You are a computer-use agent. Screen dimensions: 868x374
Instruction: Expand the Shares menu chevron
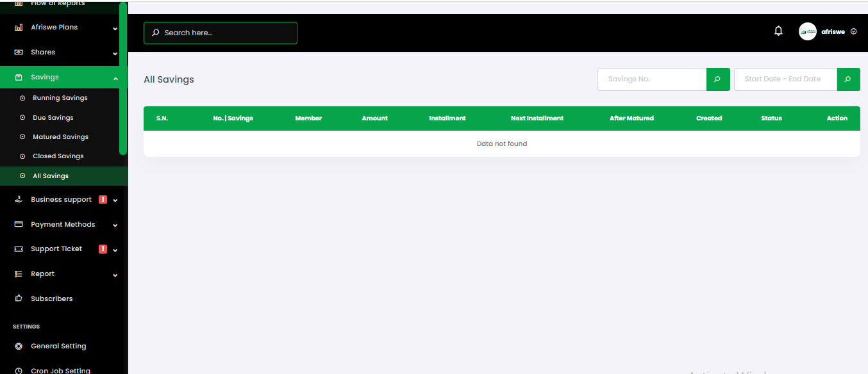point(115,53)
